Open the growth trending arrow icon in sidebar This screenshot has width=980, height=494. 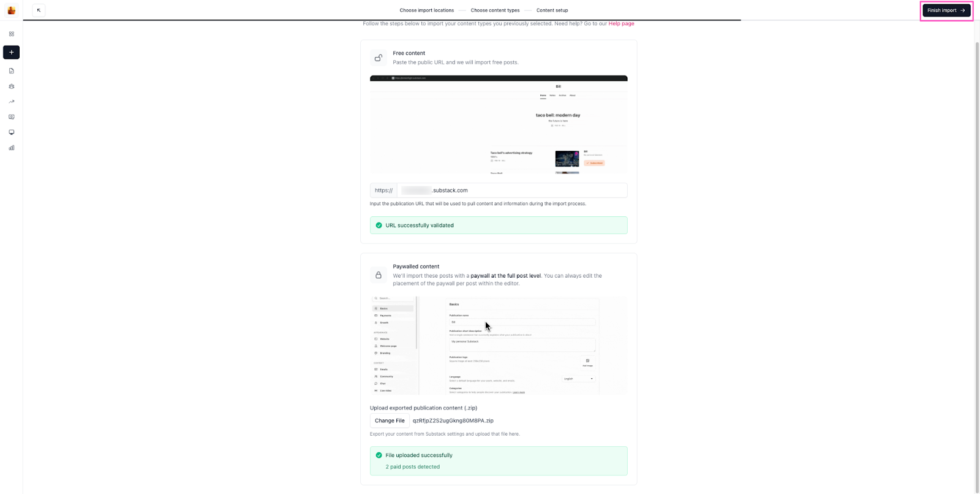pyautogui.click(x=11, y=102)
